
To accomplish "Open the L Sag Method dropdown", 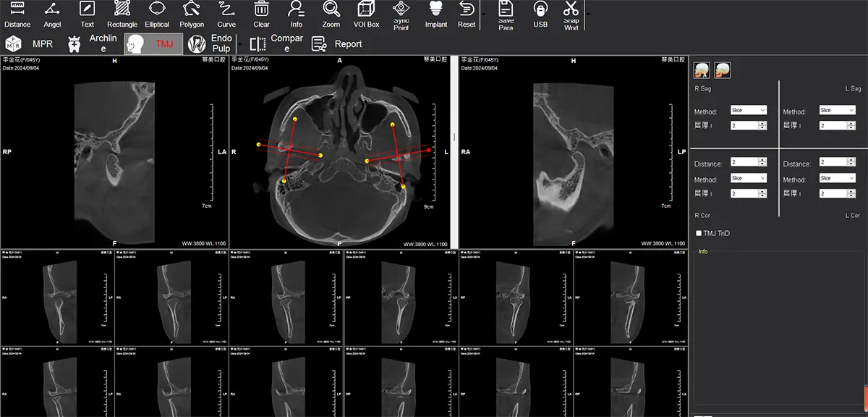I will pyautogui.click(x=837, y=110).
